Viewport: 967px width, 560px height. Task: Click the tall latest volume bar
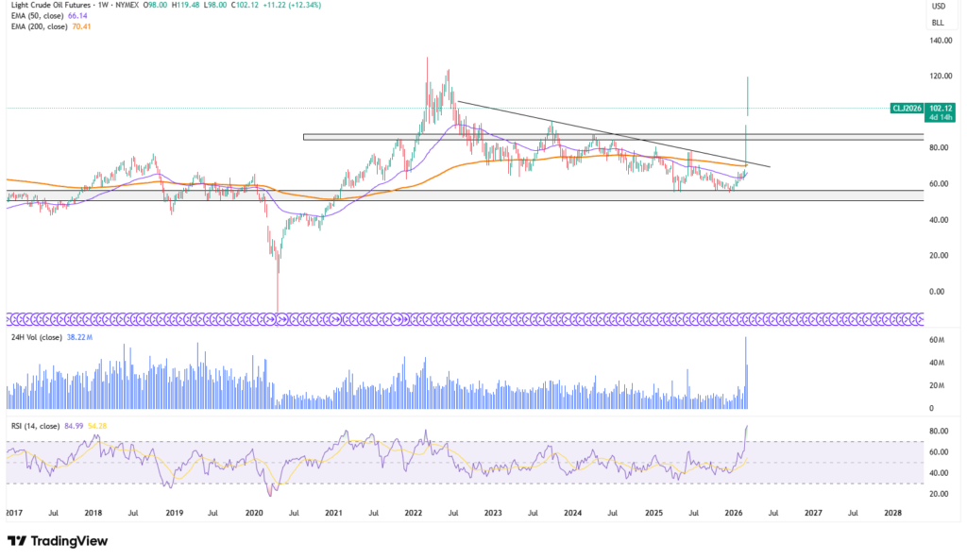click(746, 373)
